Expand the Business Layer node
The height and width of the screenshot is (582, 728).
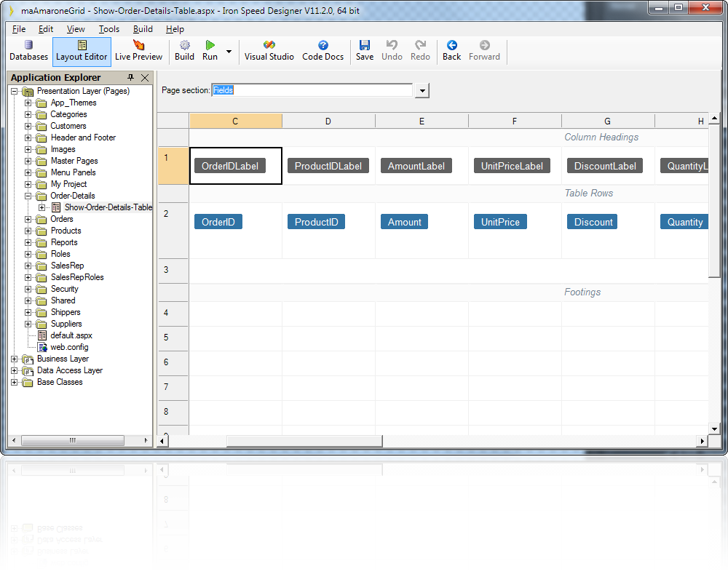click(x=12, y=359)
